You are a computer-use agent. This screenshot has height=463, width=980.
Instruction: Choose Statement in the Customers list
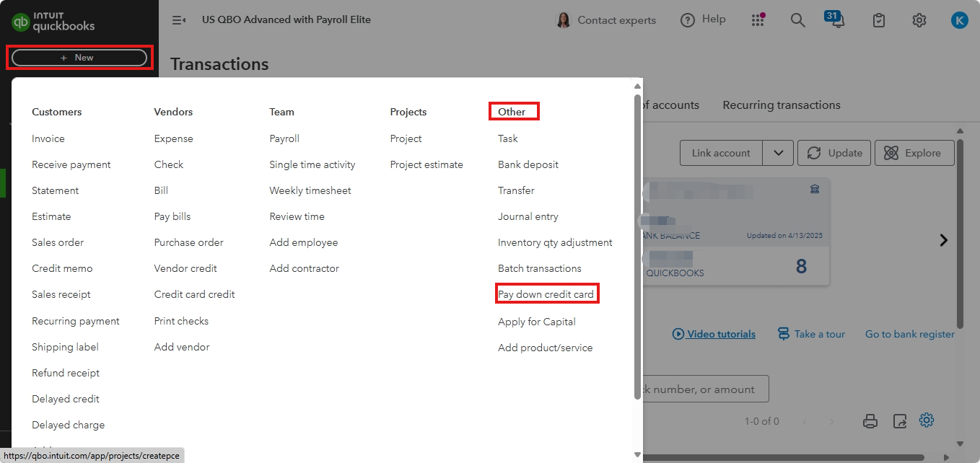tap(56, 190)
